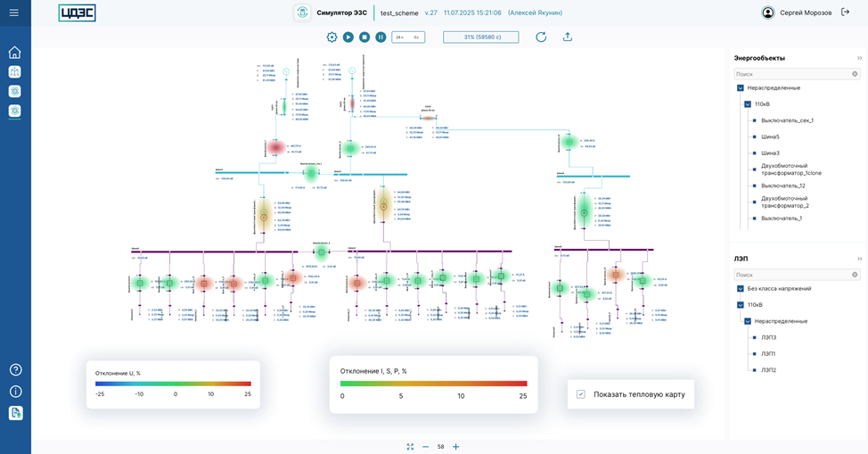This screenshot has height=454, width=868.
Task: Go to the Home page icon
Action: pyautogui.click(x=15, y=53)
